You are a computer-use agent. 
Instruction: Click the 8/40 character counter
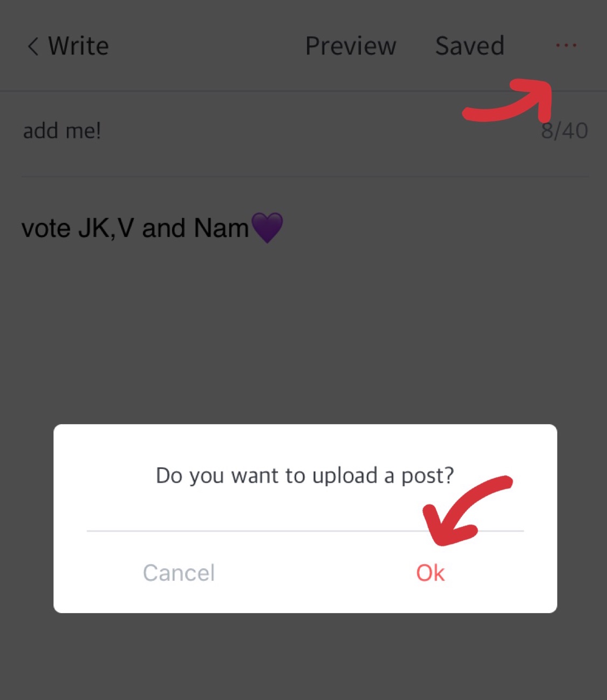564,131
